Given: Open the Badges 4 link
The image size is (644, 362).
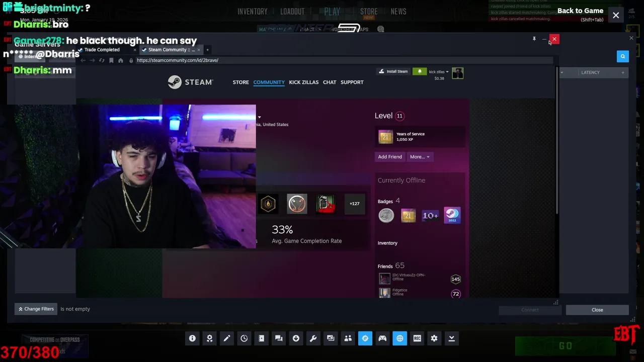Looking at the screenshot, I should [x=388, y=201].
